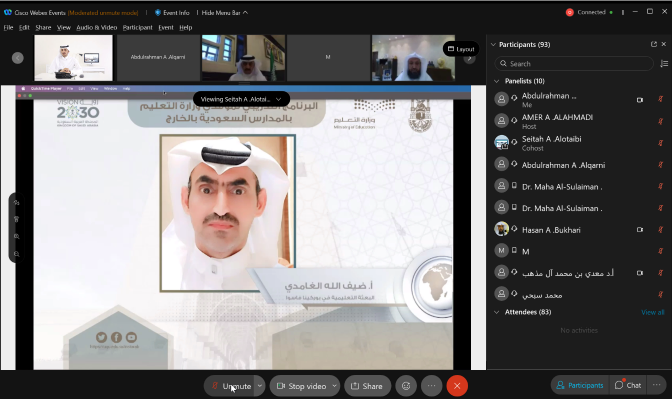Screen dimensions: 672x399
Task: Click the mute icon for Seitah A .Alotaibi
Action: [660, 143]
